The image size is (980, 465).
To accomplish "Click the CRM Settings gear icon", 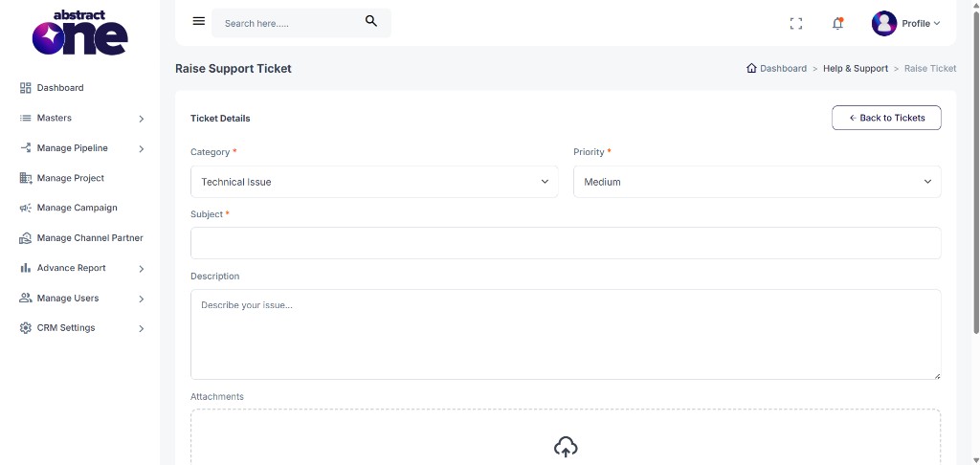I will click(x=26, y=328).
